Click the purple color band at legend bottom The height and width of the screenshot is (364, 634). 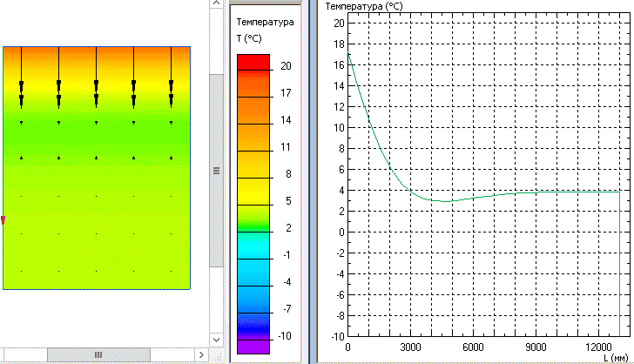click(x=253, y=347)
